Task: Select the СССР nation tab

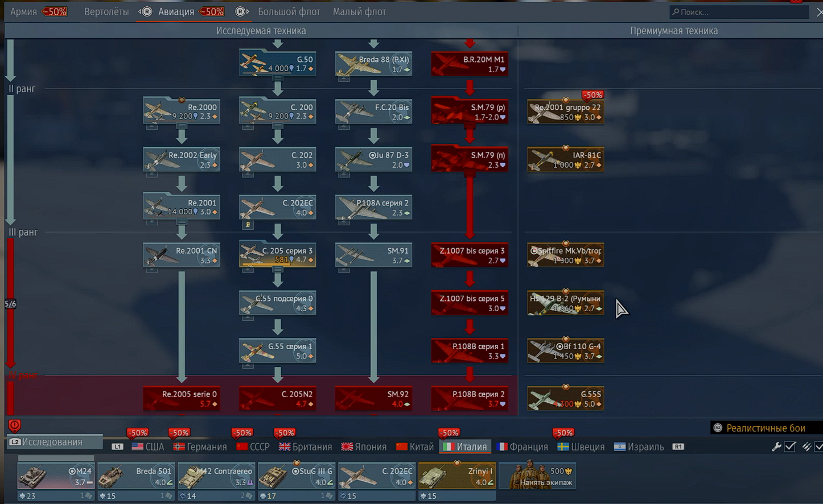Action: [x=253, y=447]
